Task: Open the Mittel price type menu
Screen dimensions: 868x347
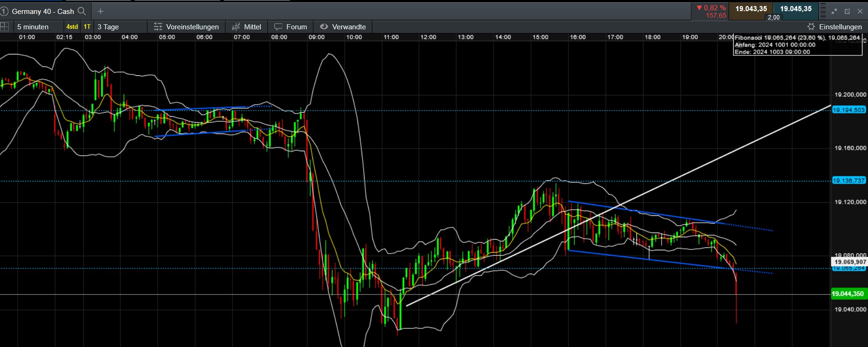Action: (247, 27)
